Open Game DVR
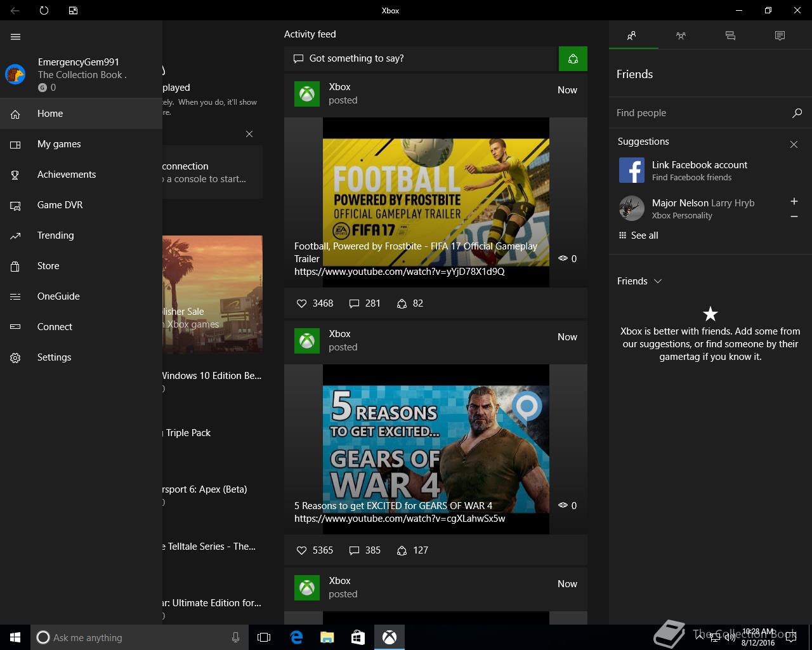Viewport: 812px width, 650px height. coord(81,205)
